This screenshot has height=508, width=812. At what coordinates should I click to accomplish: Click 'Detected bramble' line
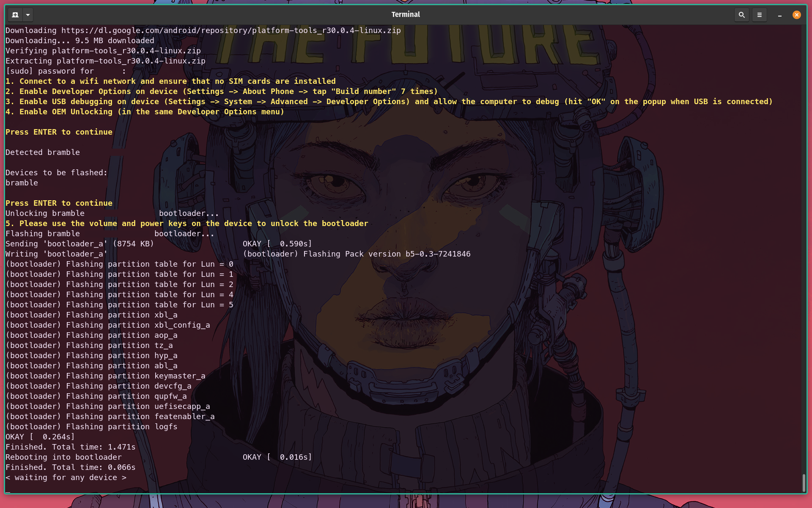tap(43, 152)
